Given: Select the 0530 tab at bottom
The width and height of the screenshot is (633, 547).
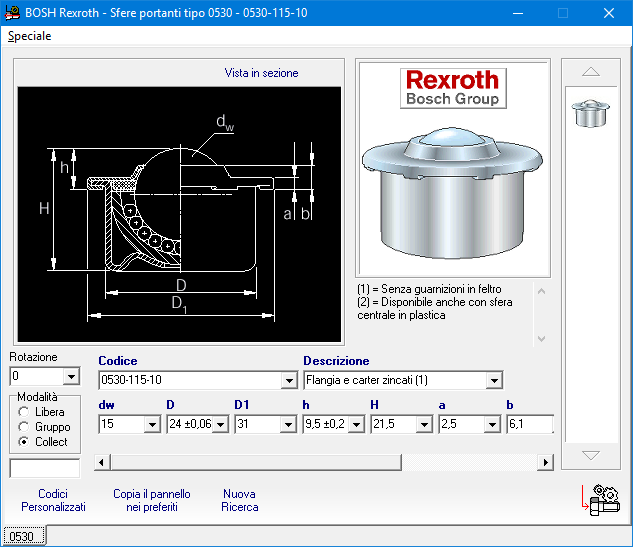Looking at the screenshot, I should click(x=24, y=537).
